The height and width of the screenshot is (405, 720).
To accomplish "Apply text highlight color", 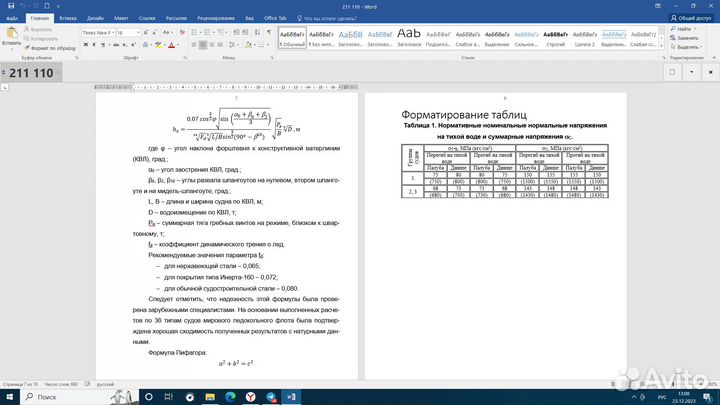I will 158,45.
